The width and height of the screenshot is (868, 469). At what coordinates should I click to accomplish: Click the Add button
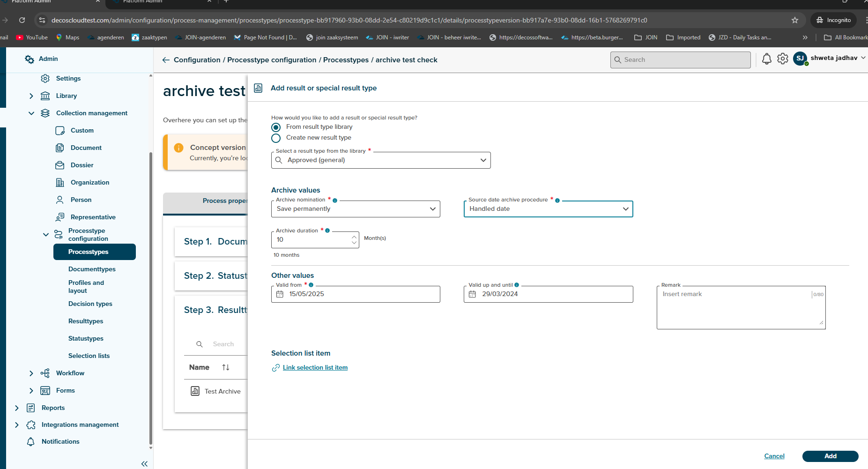point(830,456)
